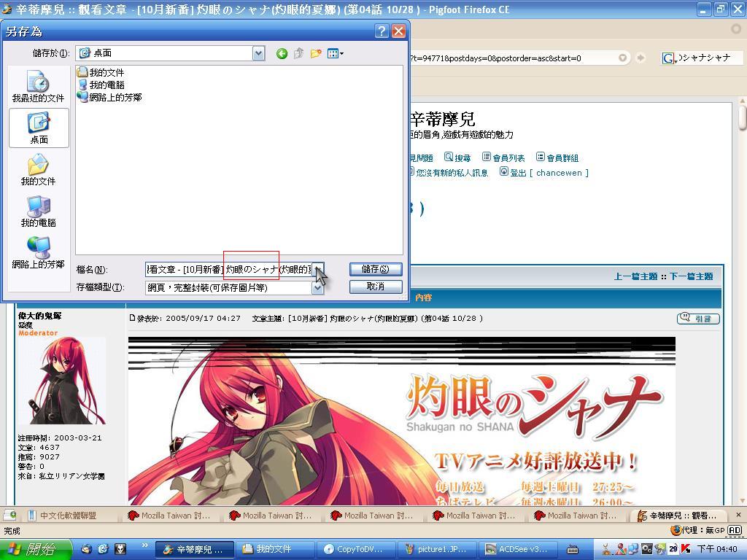
Task: Launch the Outlook Express quick launch icon
Action: [86, 549]
